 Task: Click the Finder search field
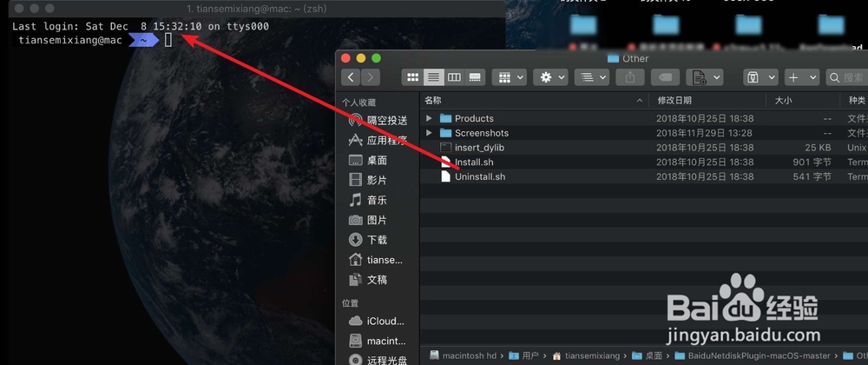point(847,77)
